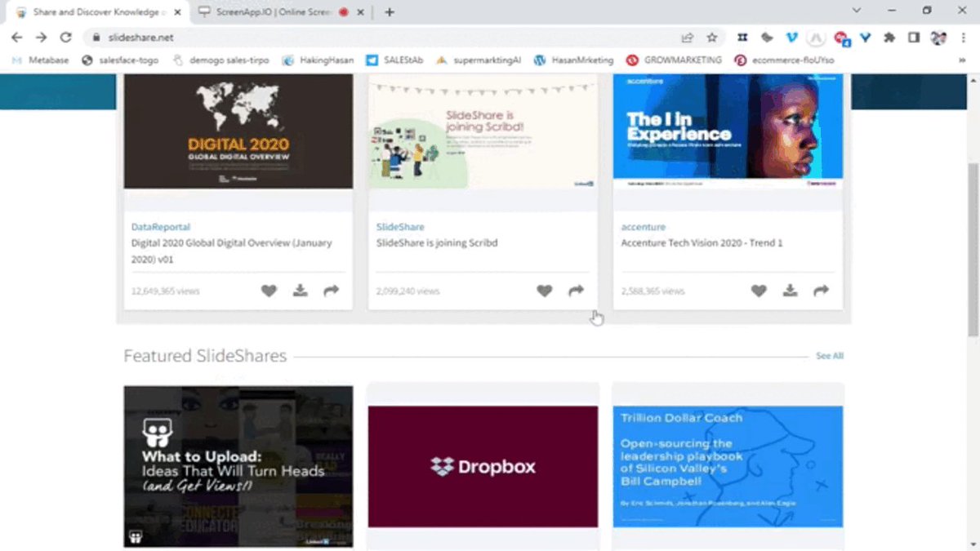The height and width of the screenshot is (551, 980).
Task: Open the Extensions puzzle piece menu
Action: (890, 37)
